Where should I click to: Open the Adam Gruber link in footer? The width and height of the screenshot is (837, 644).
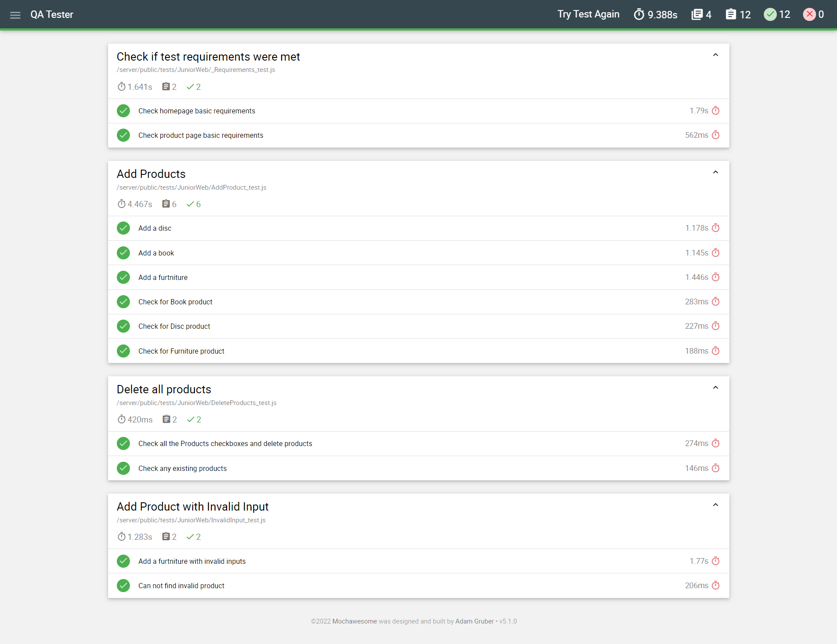474,621
